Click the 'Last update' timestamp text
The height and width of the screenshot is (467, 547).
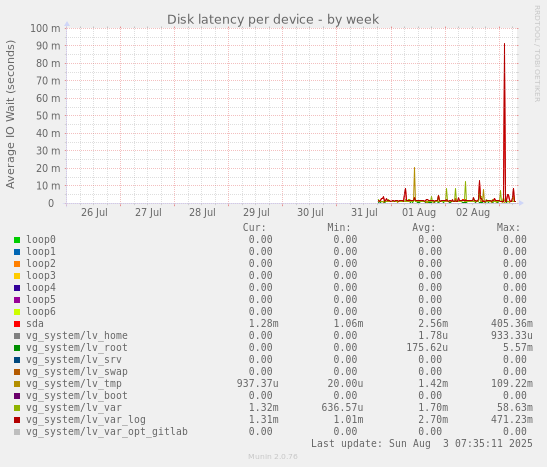(422, 444)
